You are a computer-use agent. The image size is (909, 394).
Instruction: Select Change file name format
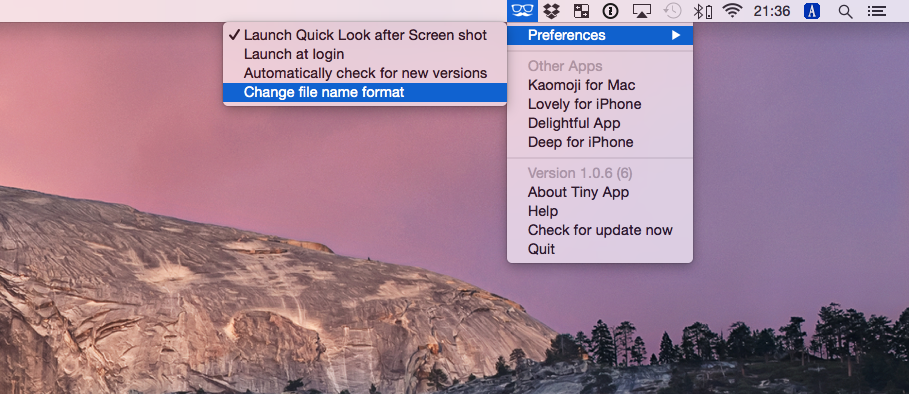click(x=365, y=92)
